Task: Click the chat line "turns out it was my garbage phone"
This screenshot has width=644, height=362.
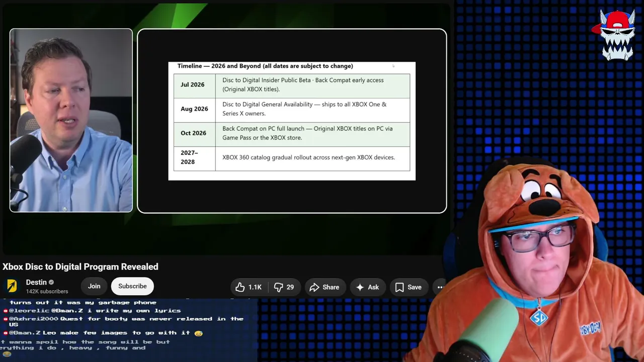Action: (x=83, y=303)
